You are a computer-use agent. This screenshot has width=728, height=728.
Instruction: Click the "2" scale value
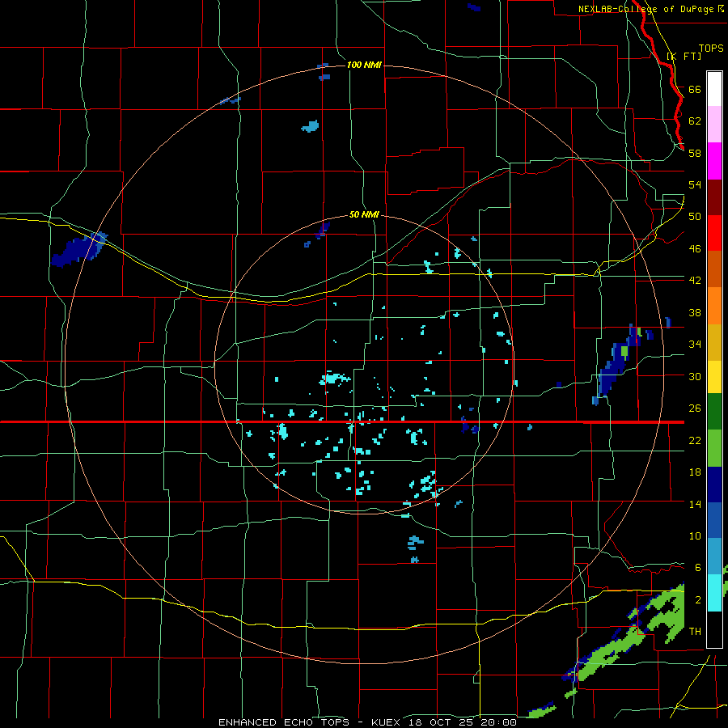click(x=697, y=600)
